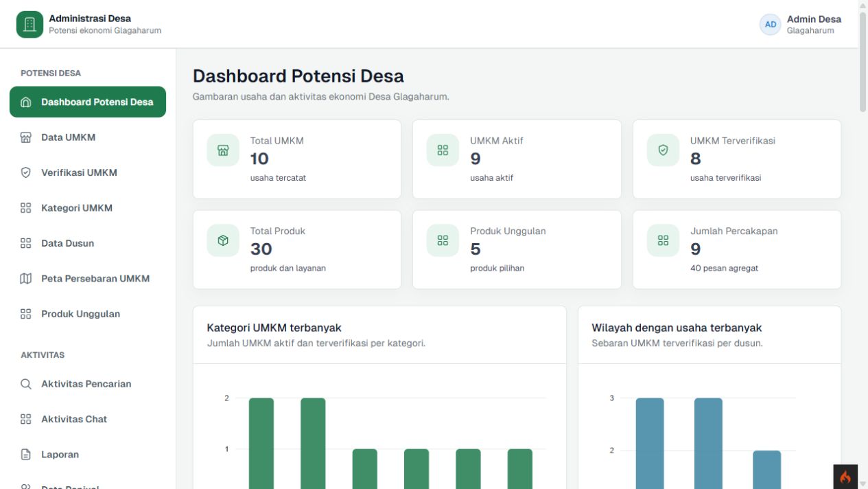Open Aktivitas Chat page
Image resolution: width=868 pixels, height=489 pixels.
point(88,419)
